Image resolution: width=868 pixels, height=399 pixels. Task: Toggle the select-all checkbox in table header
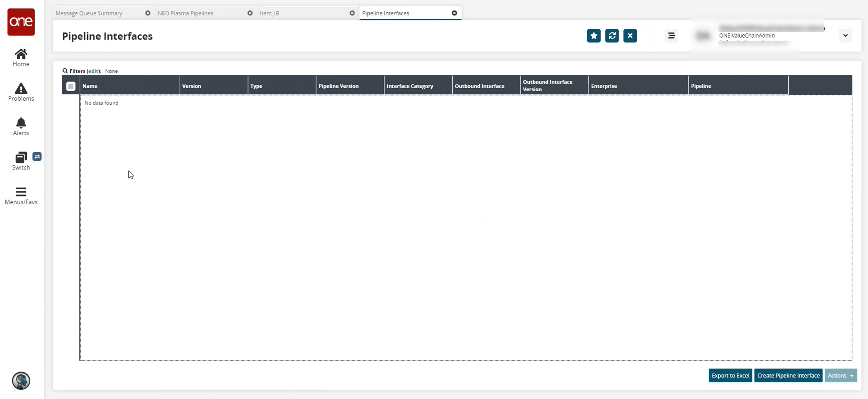(x=71, y=86)
